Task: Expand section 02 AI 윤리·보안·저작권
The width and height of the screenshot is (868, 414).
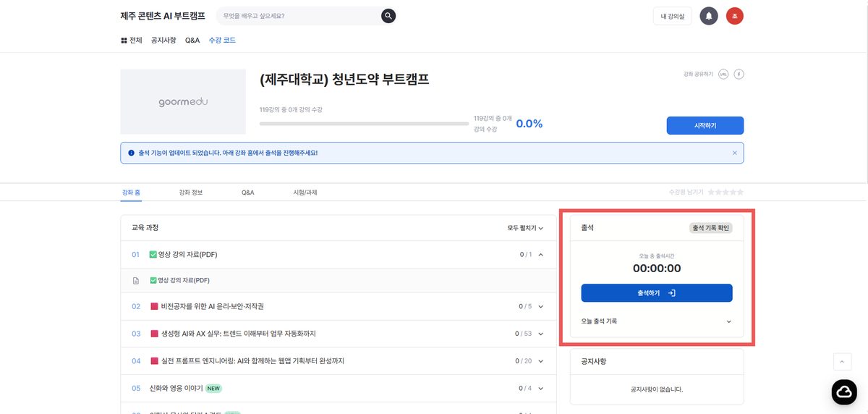Action: tap(541, 306)
